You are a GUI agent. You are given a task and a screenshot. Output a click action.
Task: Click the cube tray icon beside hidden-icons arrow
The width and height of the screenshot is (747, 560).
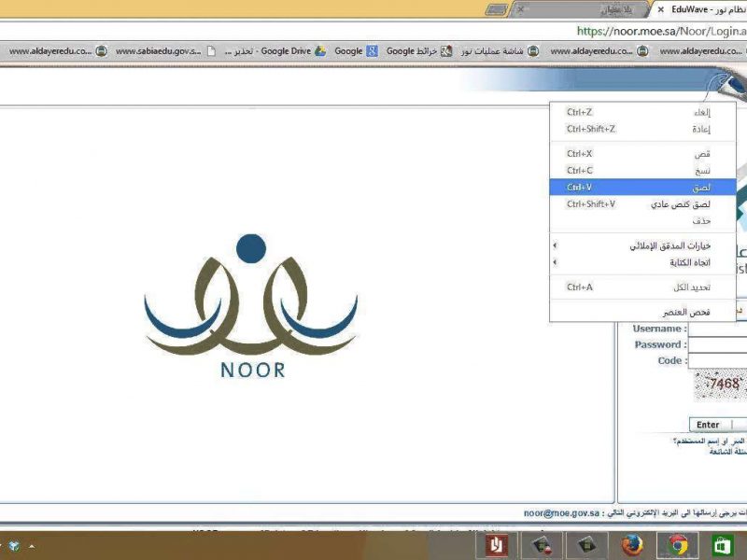[x=14, y=546]
